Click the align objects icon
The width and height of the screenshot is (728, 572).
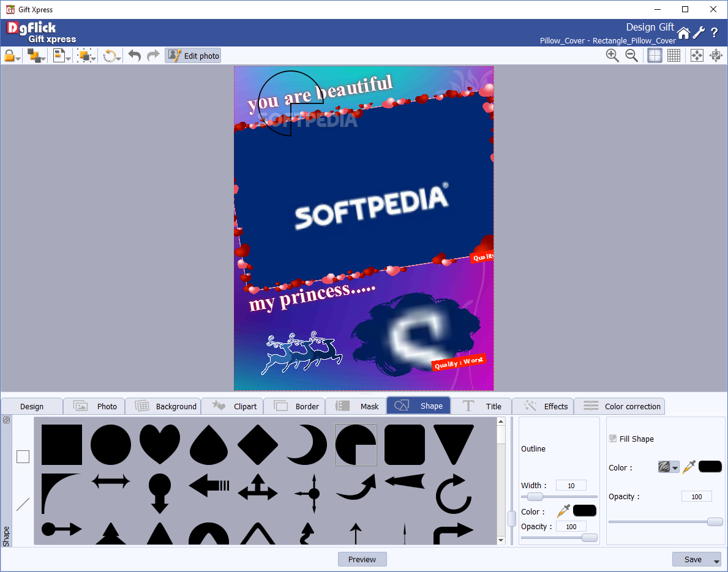coord(59,56)
